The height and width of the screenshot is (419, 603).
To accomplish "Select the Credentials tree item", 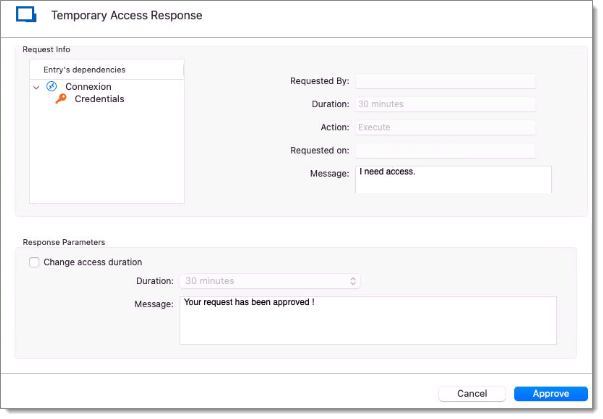I will click(x=99, y=99).
